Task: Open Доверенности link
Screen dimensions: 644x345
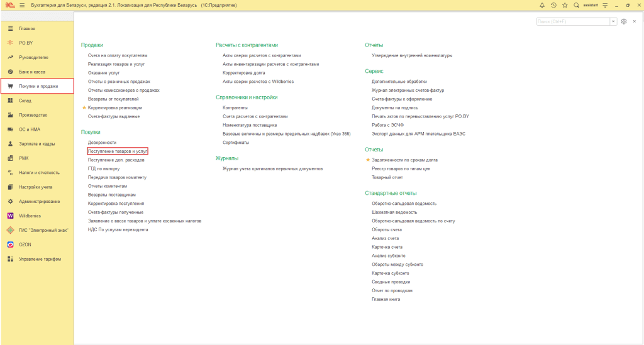Action: [x=102, y=143]
